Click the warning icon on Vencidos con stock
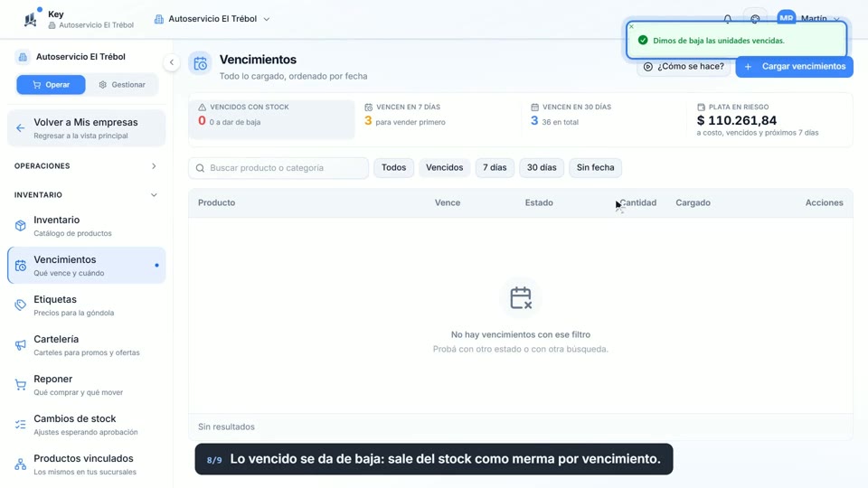Image resolution: width=868 pixels, height=488 pixels. coord(202,107)
